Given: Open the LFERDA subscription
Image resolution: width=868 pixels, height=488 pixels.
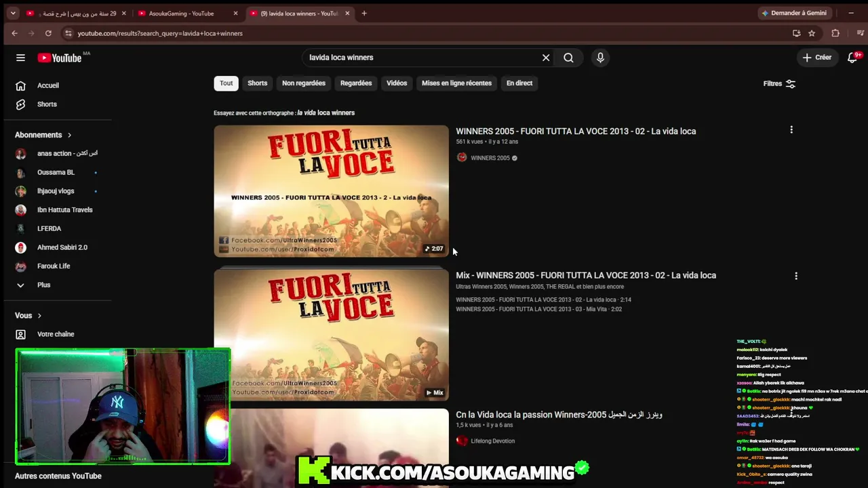Looking at the screenshot, I should [x=49, y=229].
